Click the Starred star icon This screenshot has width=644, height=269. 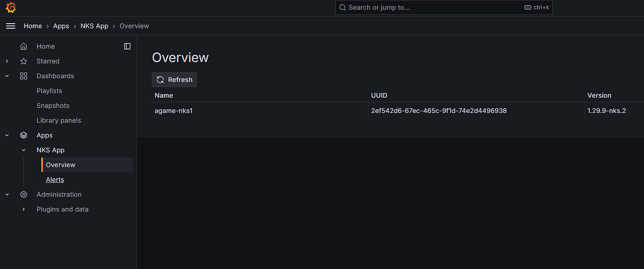[24, 61]
